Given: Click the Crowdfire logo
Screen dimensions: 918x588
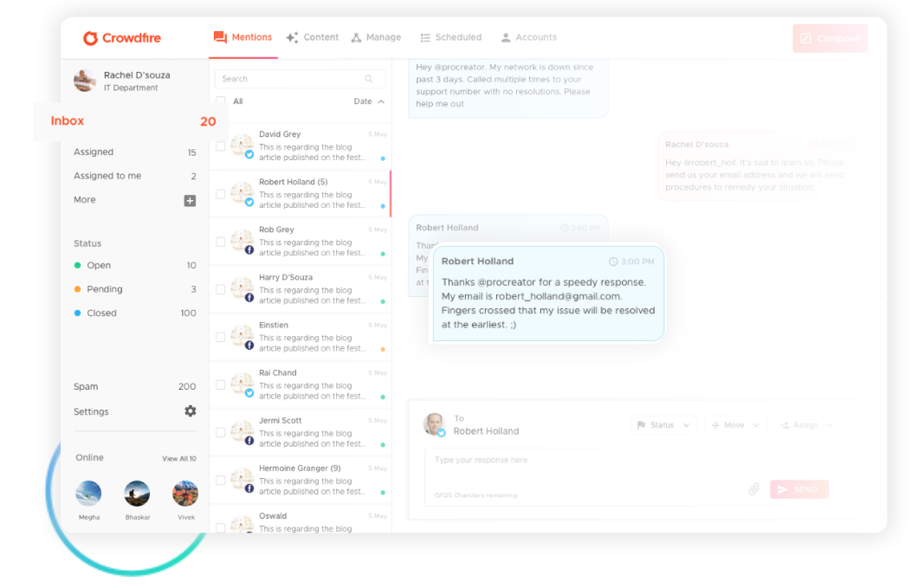Looking at the screenshot, I should click(x=122, y=38).
